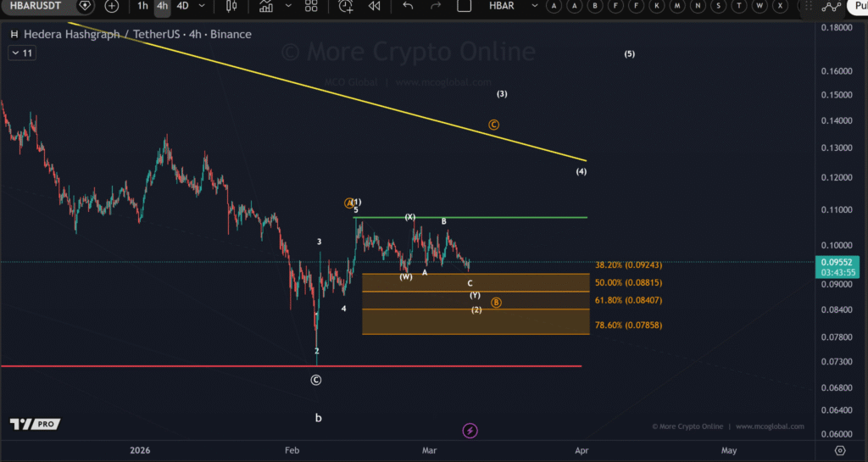Switch to the 1h timeframe
Viewport: 868px width, 462px height.
pos(142,6)
